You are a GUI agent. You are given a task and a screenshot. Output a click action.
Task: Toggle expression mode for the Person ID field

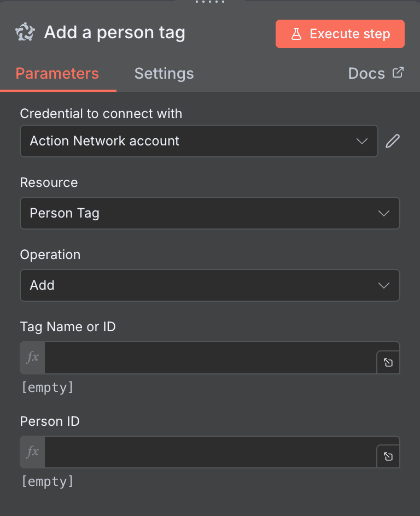(x=32, y=452)
